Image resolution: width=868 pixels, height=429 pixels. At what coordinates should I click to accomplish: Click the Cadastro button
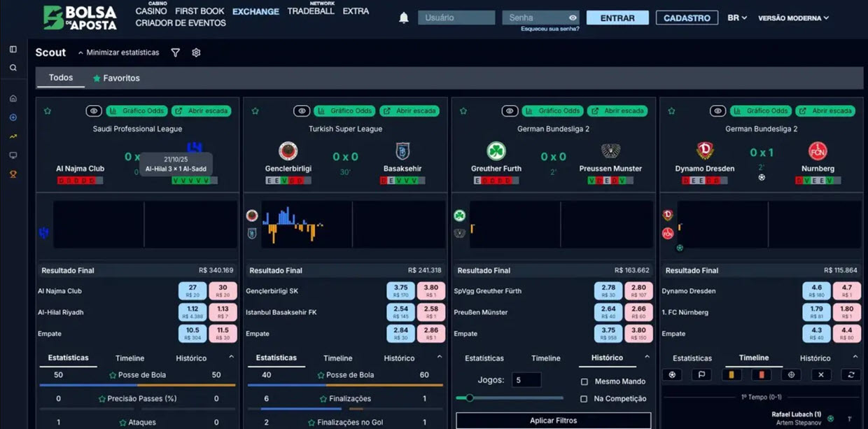687,18
